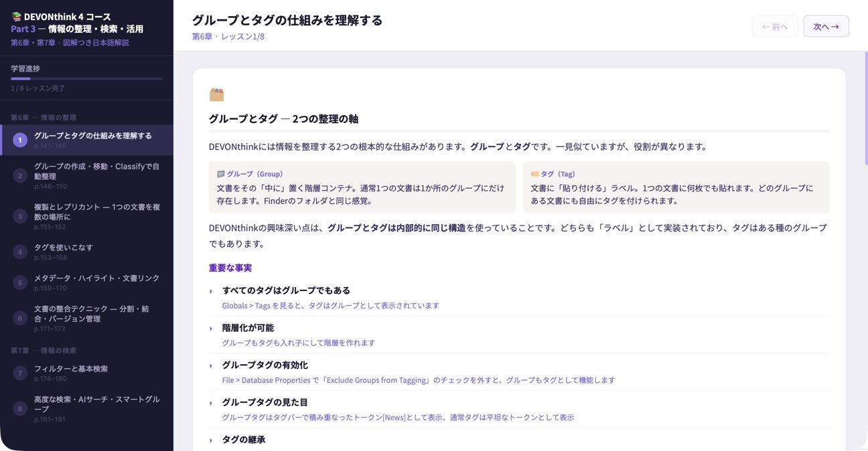This screenshot has width=868, height=451.
Task: Expand グループタグの見た目 item
Action: 211,403
